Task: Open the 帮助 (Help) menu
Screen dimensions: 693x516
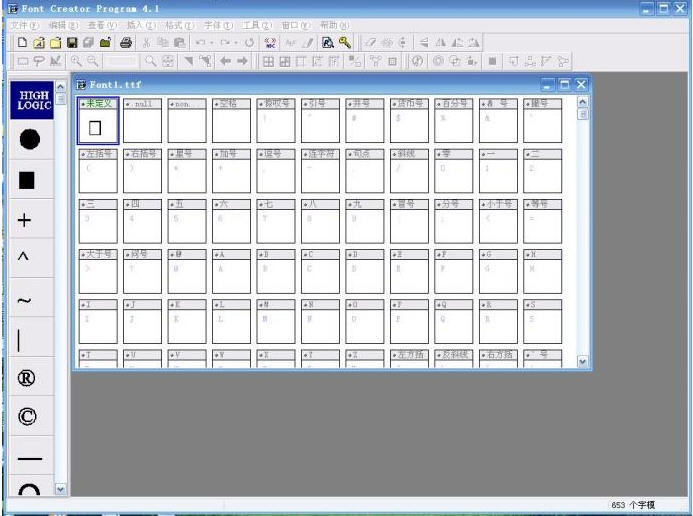Action: [x=334, y=24]
